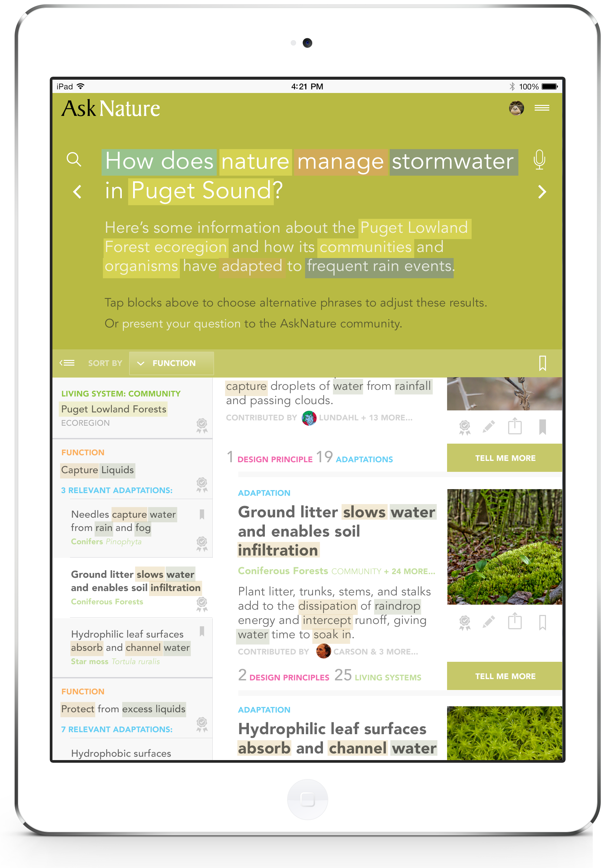Select Protect from excess liquids function
The width and height of the screenshot is (616, 868).
pyautogui.click(x=123, y=709)
